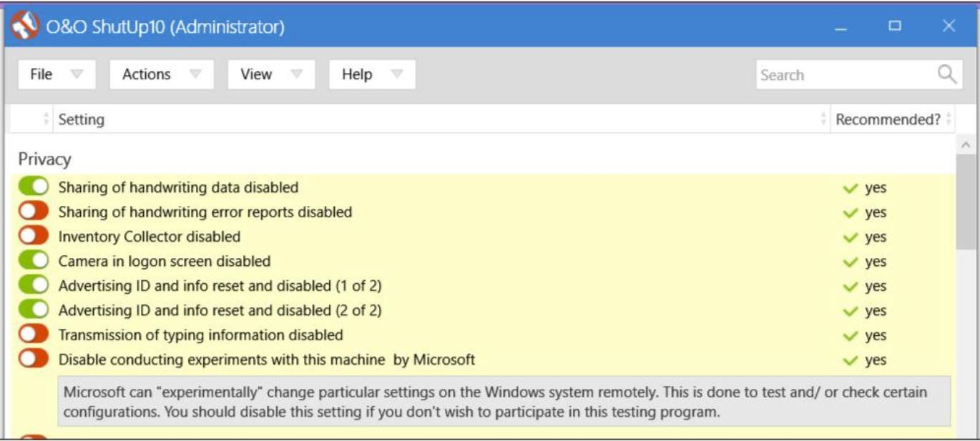Open the Help menu
Image resolution: width=980 pixels, height=441 pixels.
[x=372, y=74]
